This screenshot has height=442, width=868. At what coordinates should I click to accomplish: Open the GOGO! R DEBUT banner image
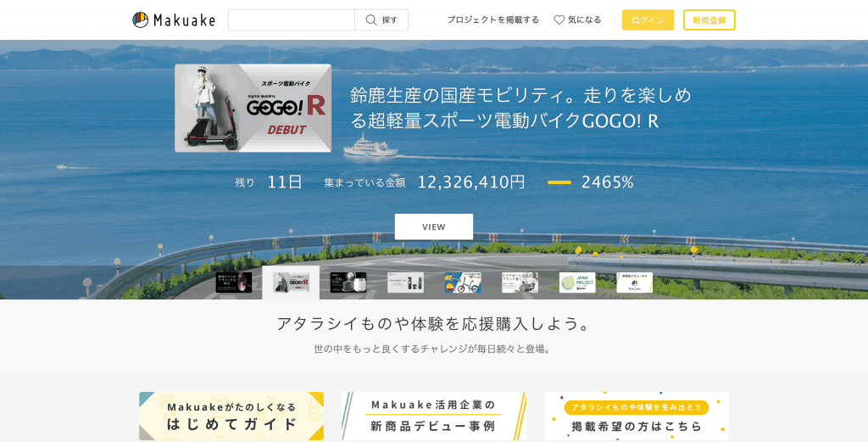pyautogui.click(x=253, y=108)
